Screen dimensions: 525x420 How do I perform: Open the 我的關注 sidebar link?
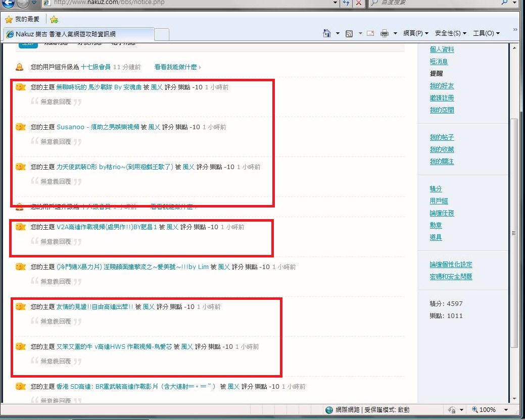point(442,162)
